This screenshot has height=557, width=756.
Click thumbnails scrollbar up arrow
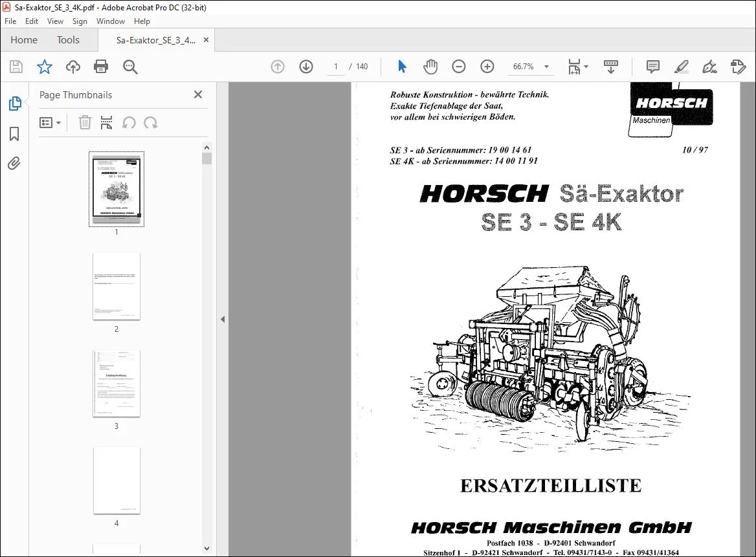pos(207,147)
